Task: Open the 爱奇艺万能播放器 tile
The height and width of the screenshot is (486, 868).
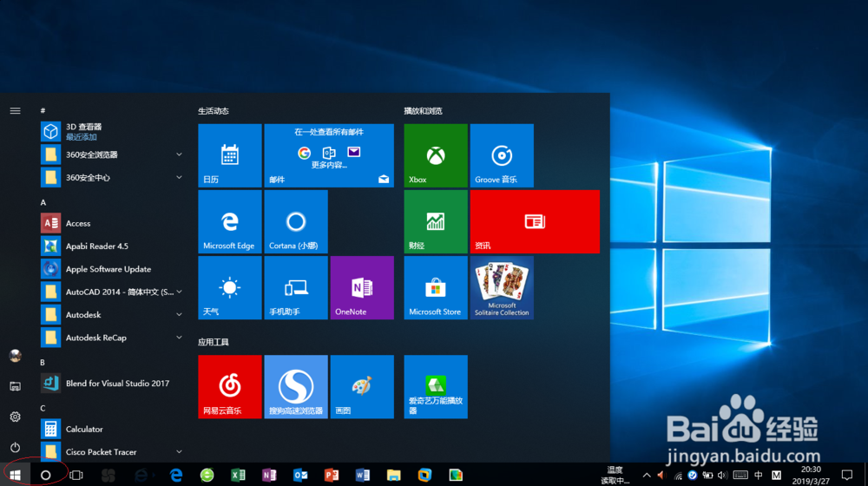Action: [436, 387]
